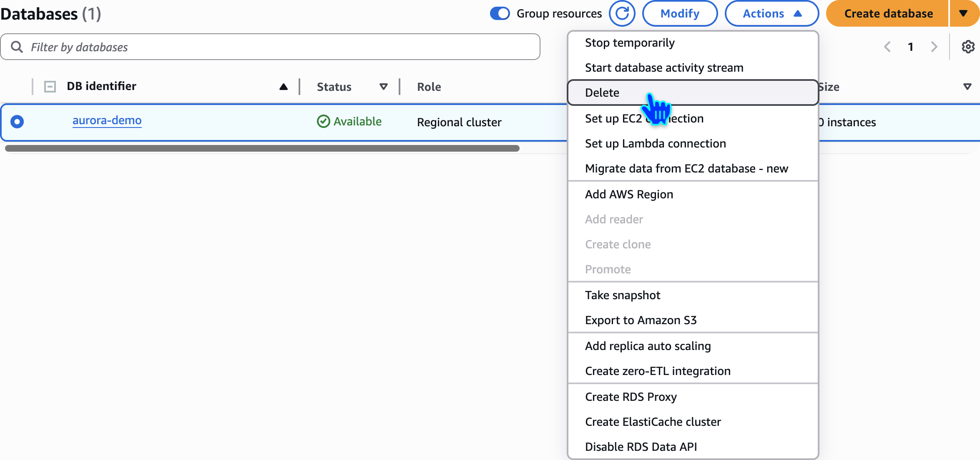
Task: Click the Size column sort arrow
Action: 967,87
